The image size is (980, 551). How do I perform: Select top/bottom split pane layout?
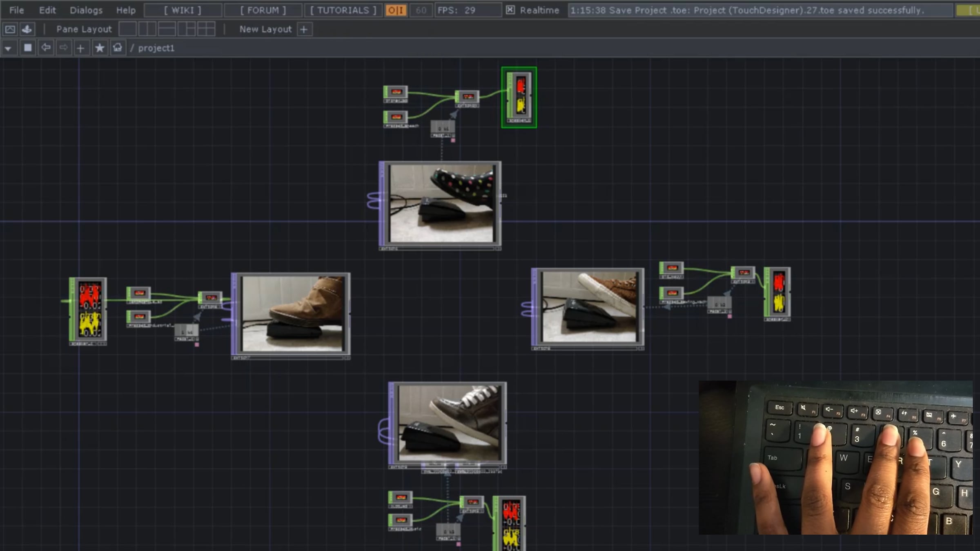point(167,29)
